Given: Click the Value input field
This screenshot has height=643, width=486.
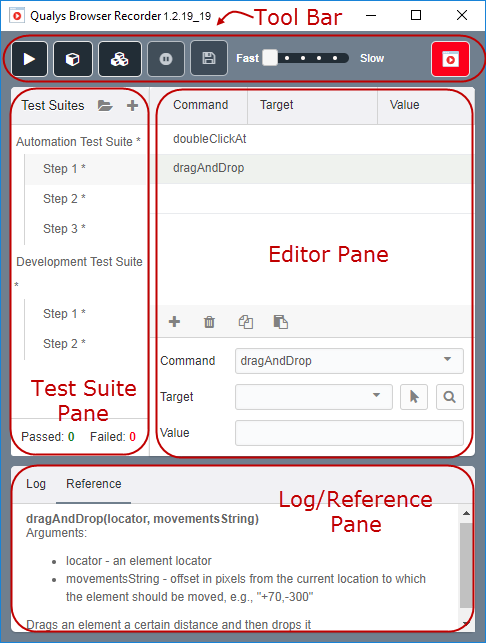Looking at the screenshot, I should 349,433.
